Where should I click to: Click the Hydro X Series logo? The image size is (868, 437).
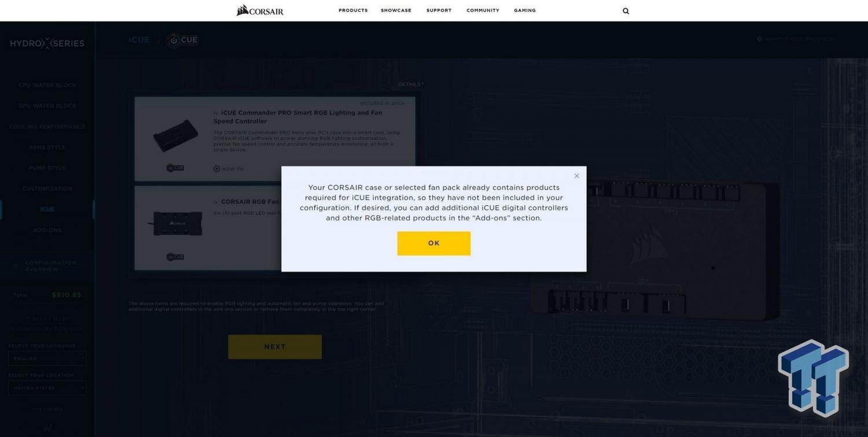tap(47, 43)
